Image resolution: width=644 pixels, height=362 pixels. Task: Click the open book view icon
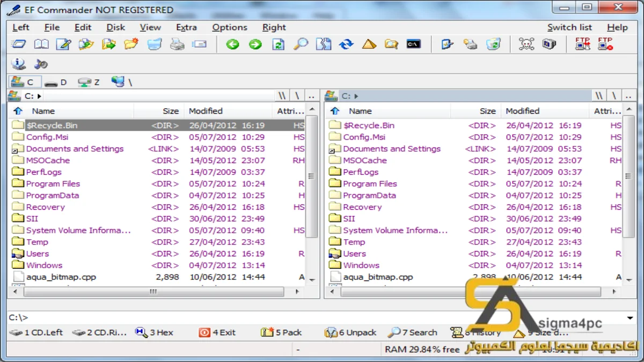click(41, 45)
